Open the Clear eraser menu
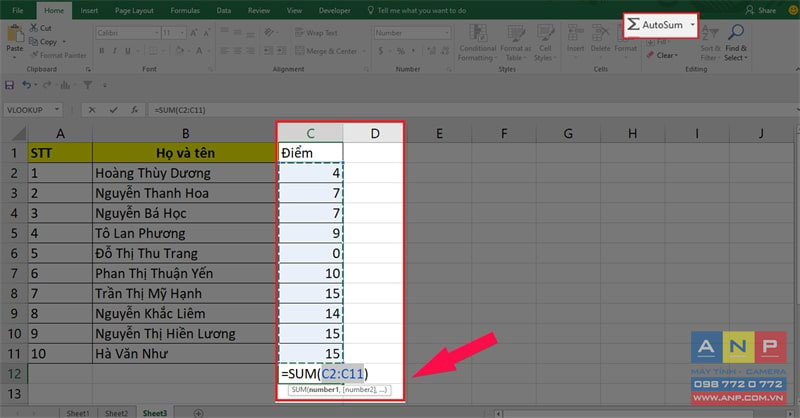800x418 pixels. tap(662, 55)
